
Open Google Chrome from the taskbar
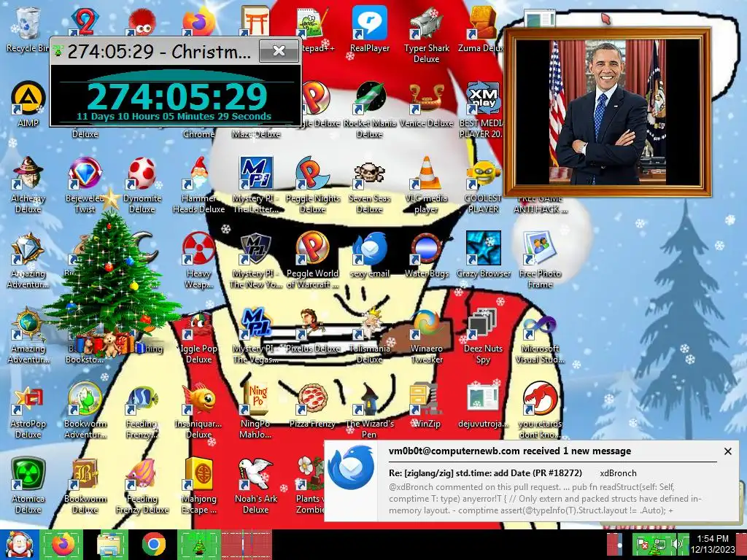point(154,544)
